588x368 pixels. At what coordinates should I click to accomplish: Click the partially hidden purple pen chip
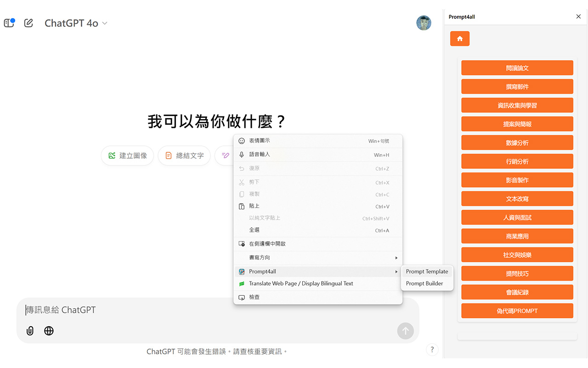point(224,155)
